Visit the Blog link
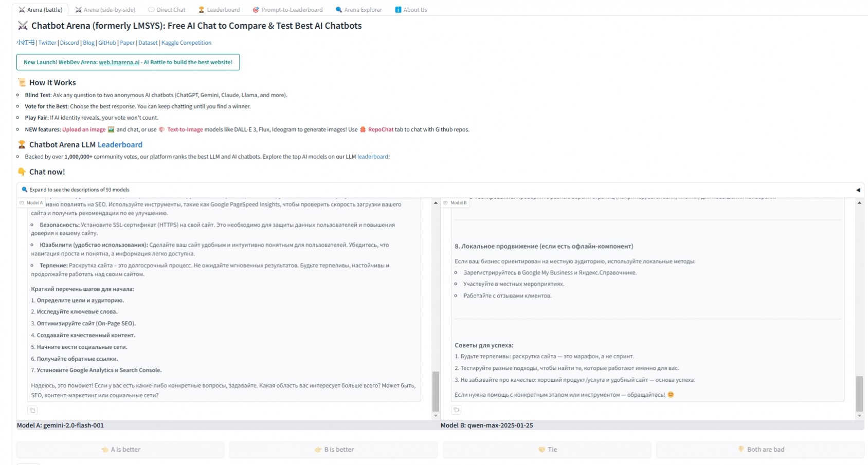This screenshot has width=868, height=465. click(88, 43)
